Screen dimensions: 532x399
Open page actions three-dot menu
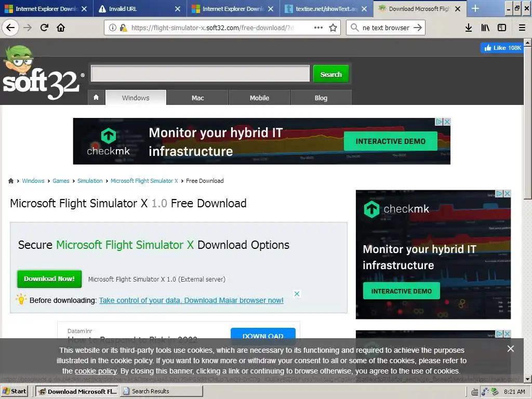(x=318, y=28)
